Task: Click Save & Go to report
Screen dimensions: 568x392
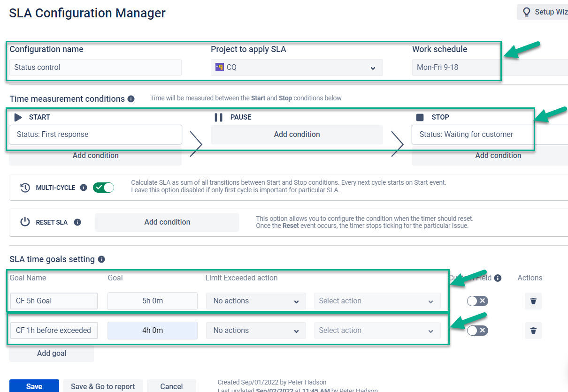Action: click(x=103, y=386)
